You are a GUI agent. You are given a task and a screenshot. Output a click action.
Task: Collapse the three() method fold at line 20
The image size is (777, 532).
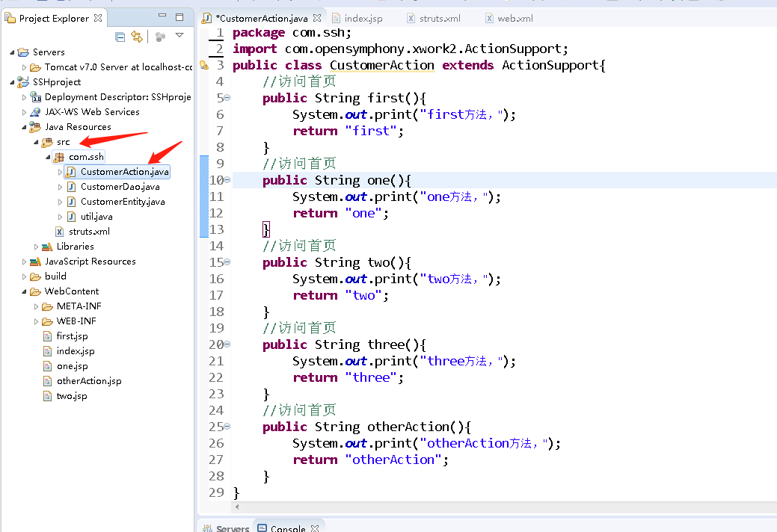tap(228, 344)
